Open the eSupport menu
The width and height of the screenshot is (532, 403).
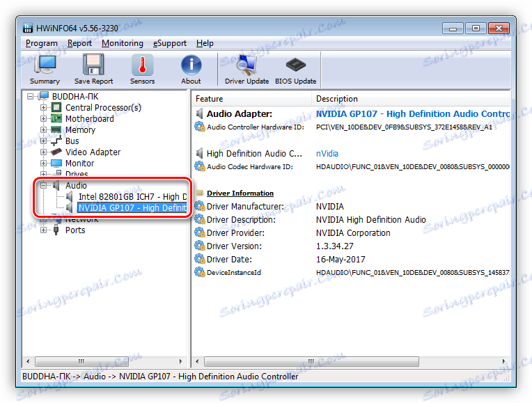pyautogui.click(x=170, y=43)
